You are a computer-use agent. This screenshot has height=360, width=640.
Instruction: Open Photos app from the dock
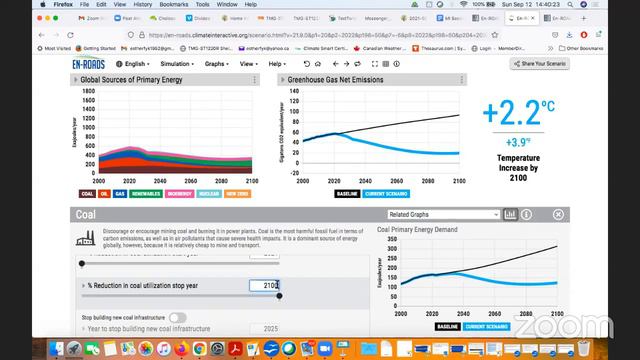click(146, 349)
